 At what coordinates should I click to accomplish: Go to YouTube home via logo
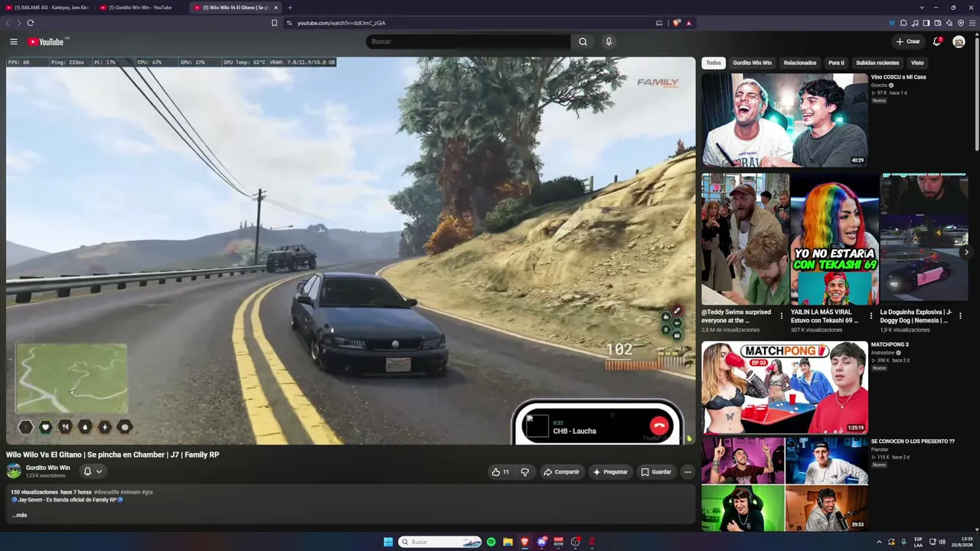coord(46,41)
